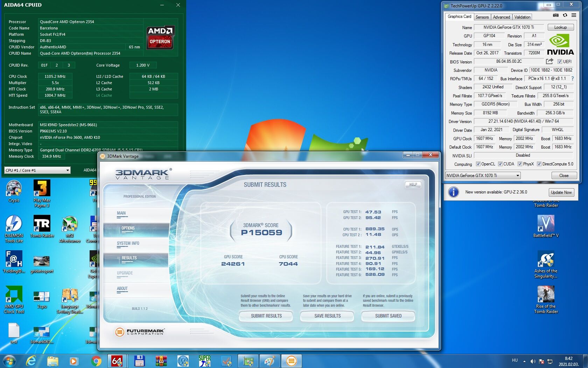The image size is (588, 368).
Task: Select the Graphics Card tab
Action: pos(459,16)
